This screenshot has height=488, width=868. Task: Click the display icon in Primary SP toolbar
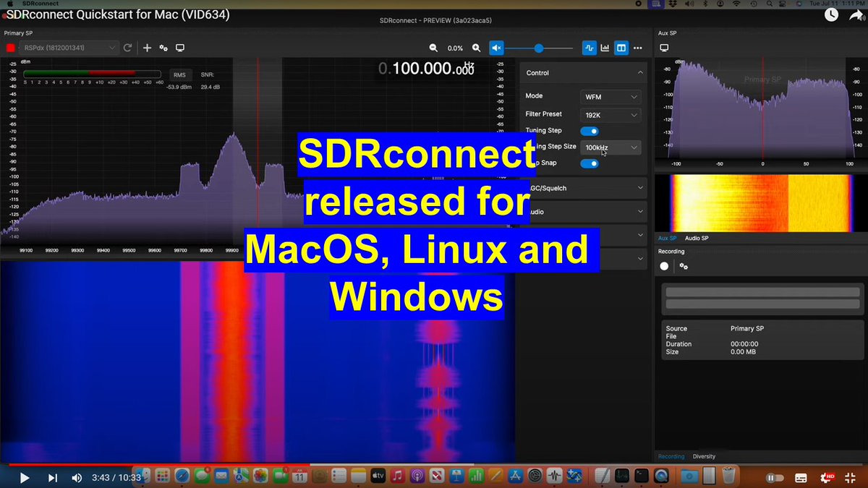pos(180,48)
